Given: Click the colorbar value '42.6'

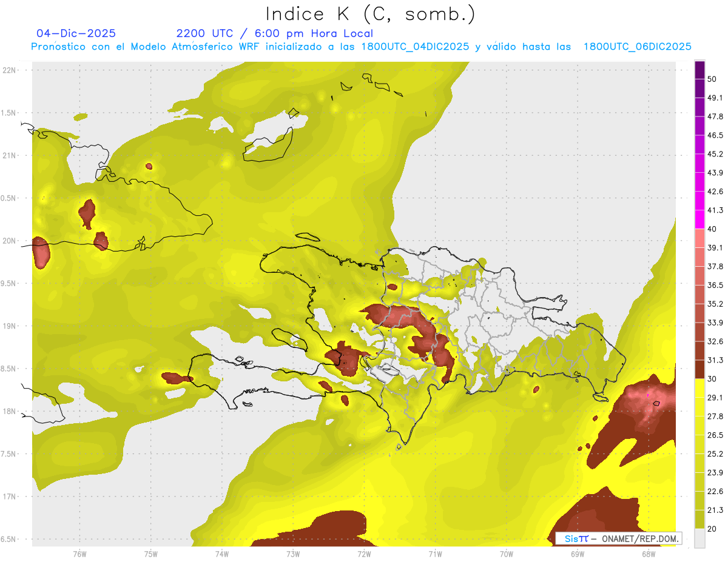Looking at the screenshot, I should pyautogui.click(x=715, y=192).
